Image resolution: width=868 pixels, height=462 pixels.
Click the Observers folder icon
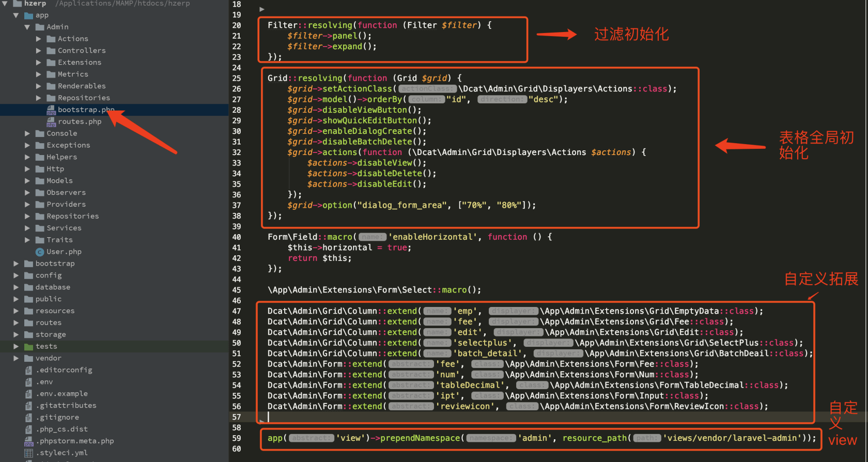(40, 193)
